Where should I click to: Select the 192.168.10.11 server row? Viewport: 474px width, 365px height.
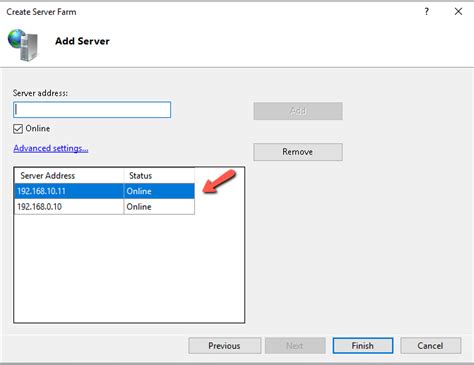pos(104,191)
